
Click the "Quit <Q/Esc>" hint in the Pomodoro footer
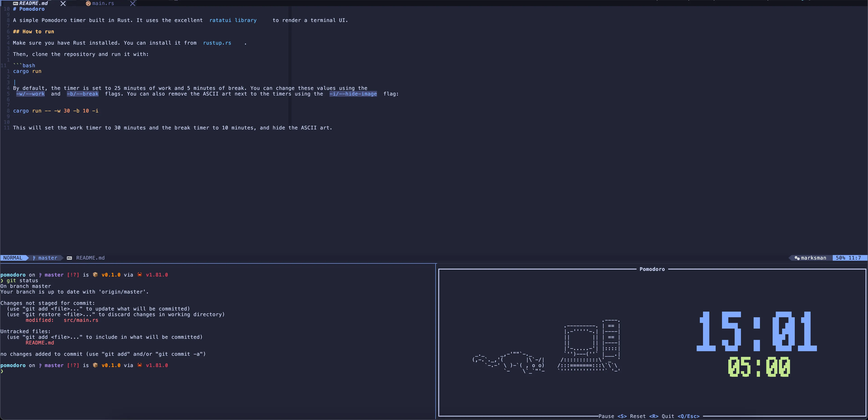pos(681,416)
